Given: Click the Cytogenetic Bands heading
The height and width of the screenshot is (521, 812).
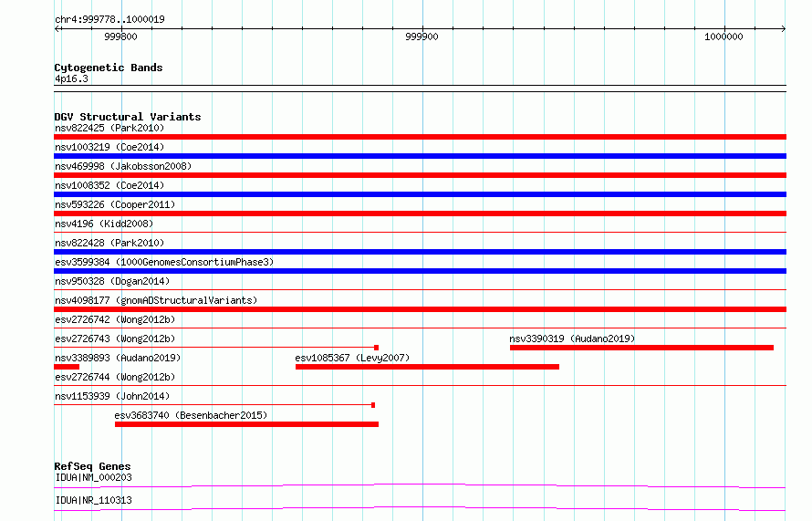Looking at the screenshot, I should click(x=109, y=68).
